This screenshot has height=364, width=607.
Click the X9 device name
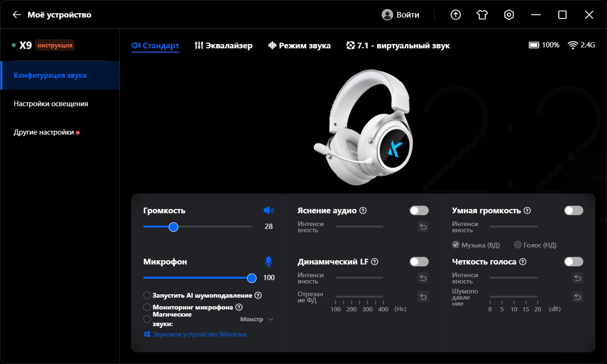pos(26,45)
